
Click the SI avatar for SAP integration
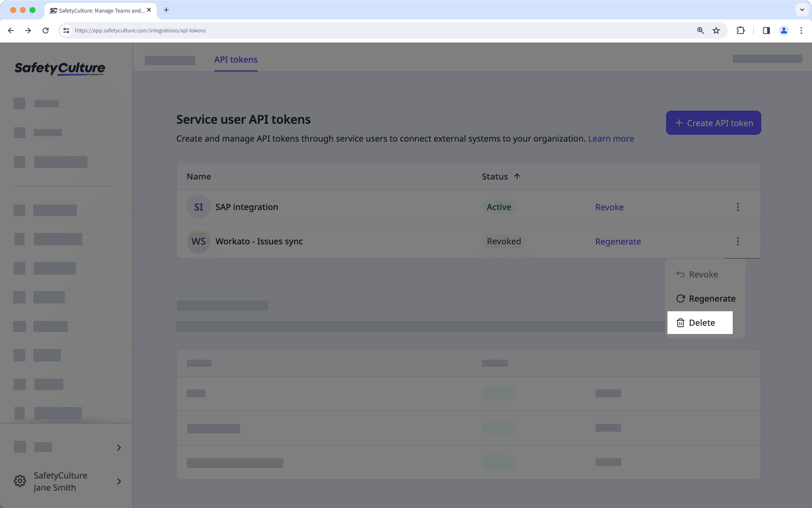[x=198, y=207]
